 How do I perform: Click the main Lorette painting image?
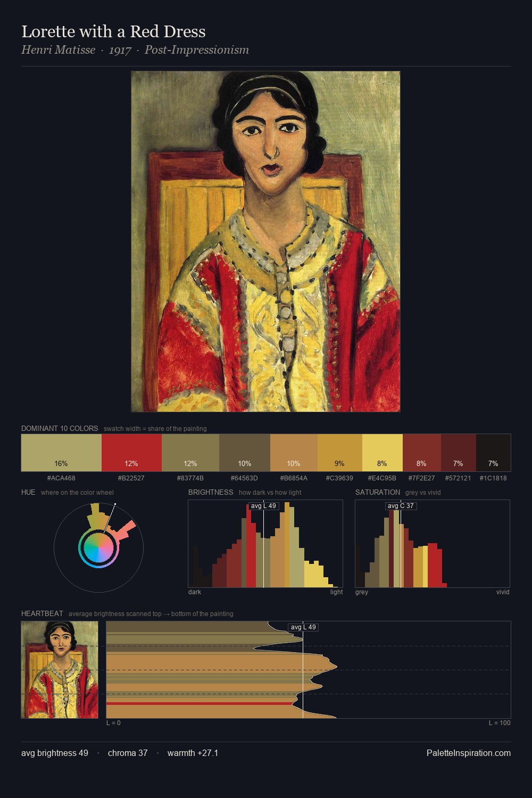click(265, 242)
